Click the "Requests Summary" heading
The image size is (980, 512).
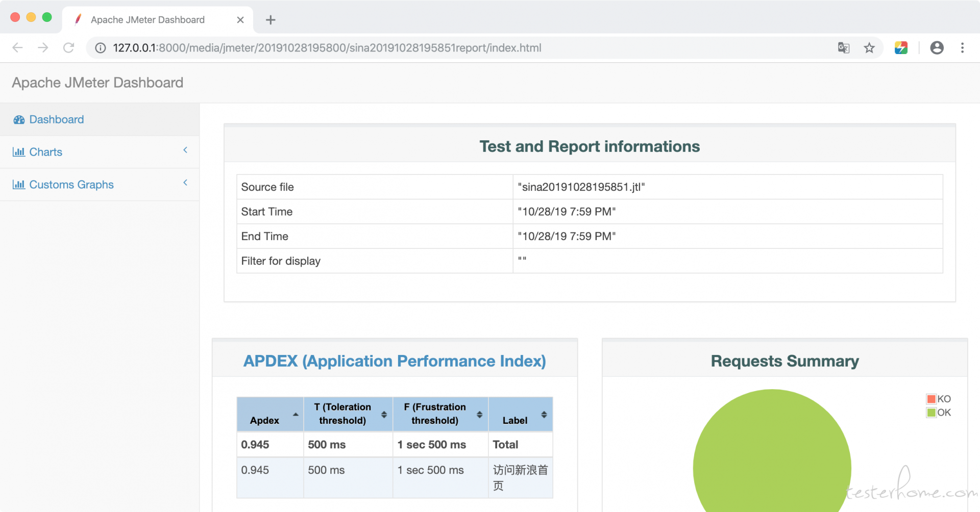click(x=785, y=361)
